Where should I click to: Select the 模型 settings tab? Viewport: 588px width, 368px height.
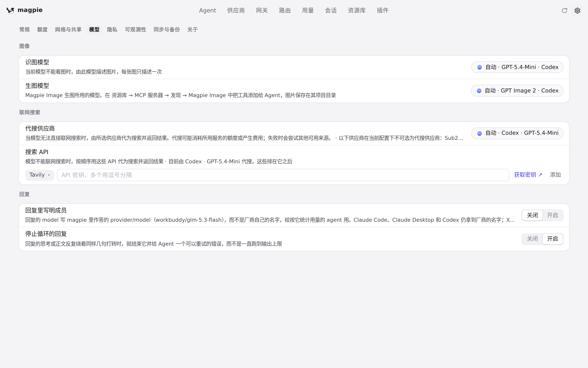[94, 30]
